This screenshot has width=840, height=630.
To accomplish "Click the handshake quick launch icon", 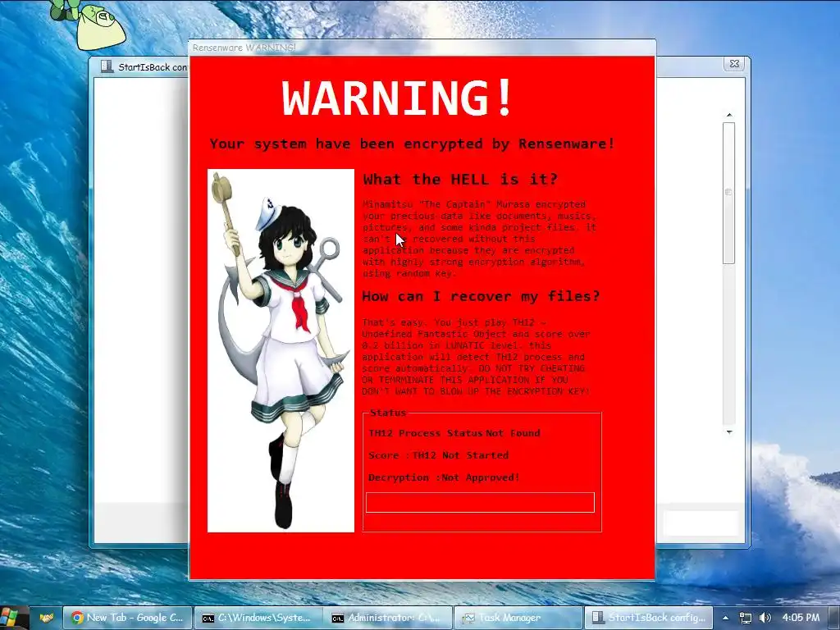I will coord(47,618).
